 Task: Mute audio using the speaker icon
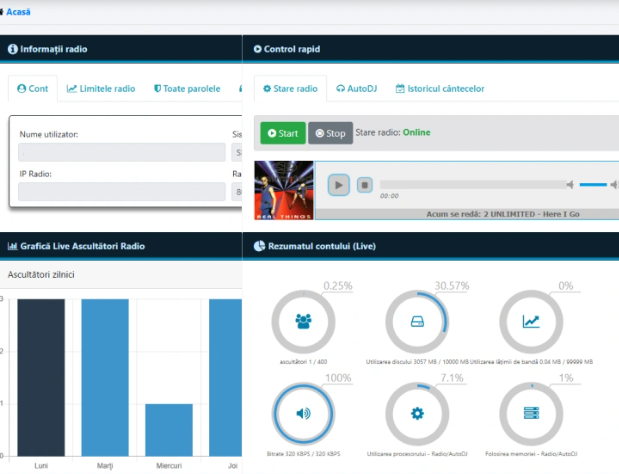pyautogui.click(x=570, y=184)
